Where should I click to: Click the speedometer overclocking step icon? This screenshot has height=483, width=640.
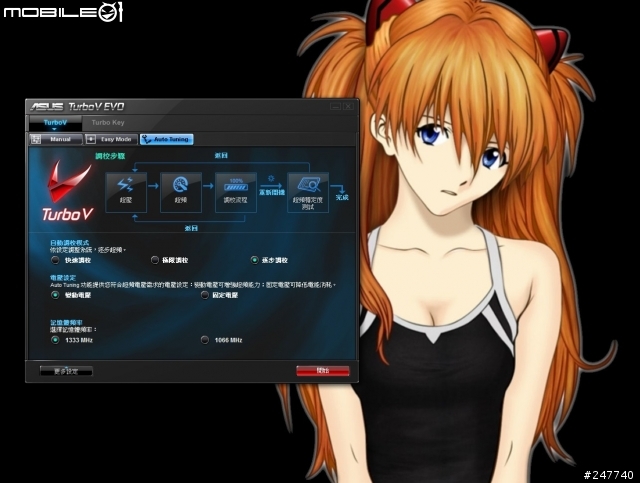click(x=181, y=192)
